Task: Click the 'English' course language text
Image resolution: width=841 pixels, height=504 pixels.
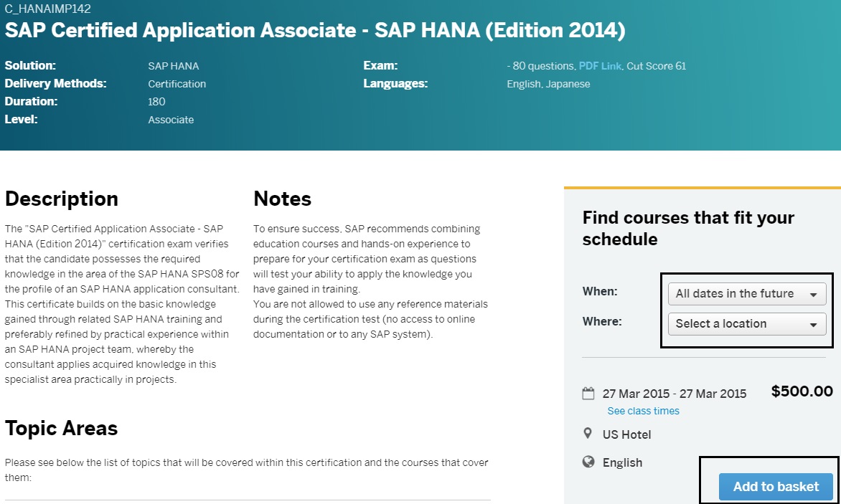Action: [x=622, y=462]
